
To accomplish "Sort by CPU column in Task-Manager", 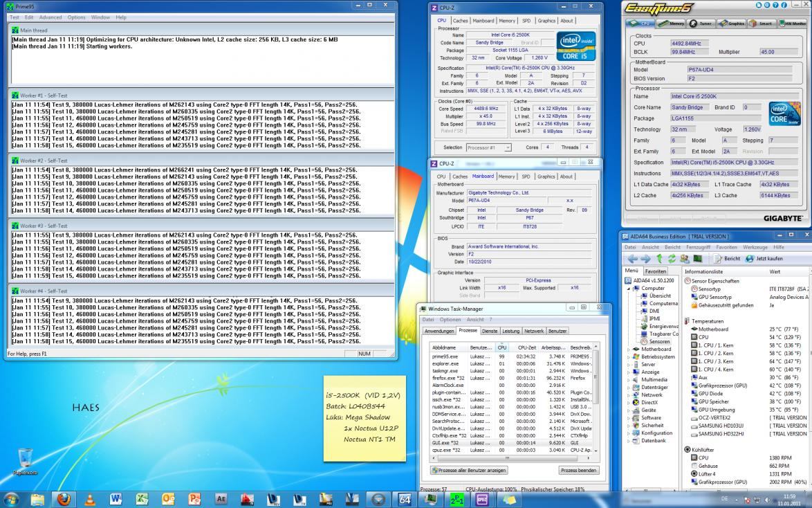I will (x=502, y=347).
